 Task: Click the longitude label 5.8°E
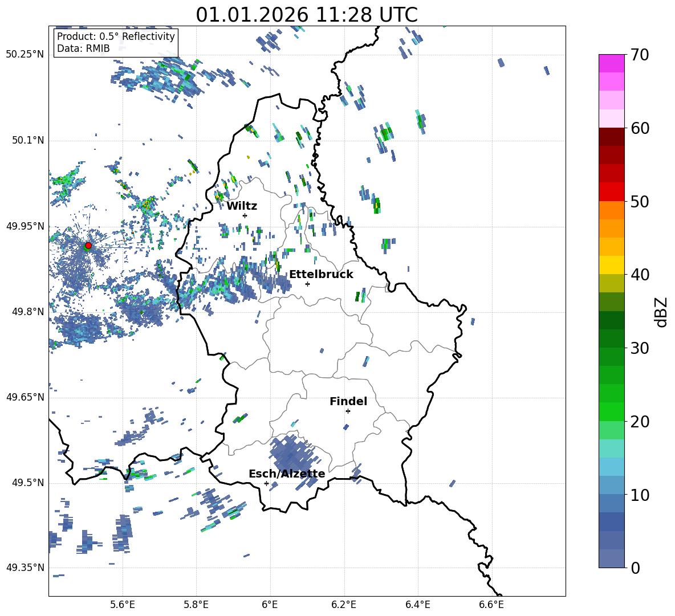coord(196,605)
